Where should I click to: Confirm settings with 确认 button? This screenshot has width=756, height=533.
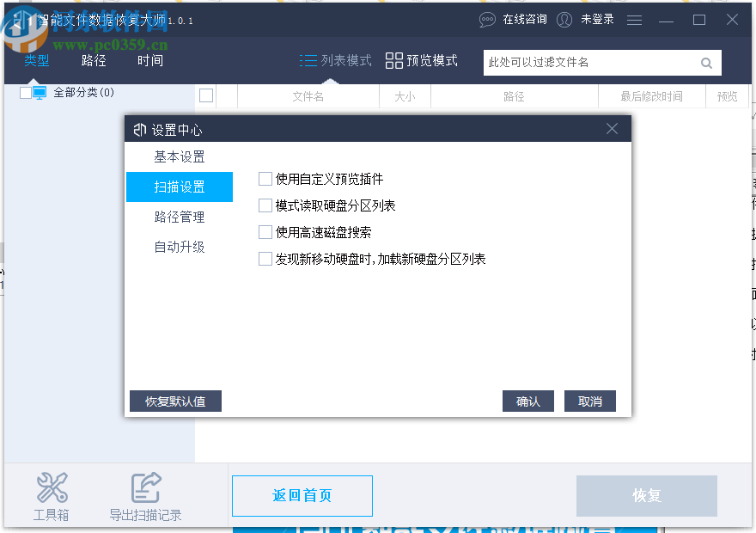(x=527, y=401)
